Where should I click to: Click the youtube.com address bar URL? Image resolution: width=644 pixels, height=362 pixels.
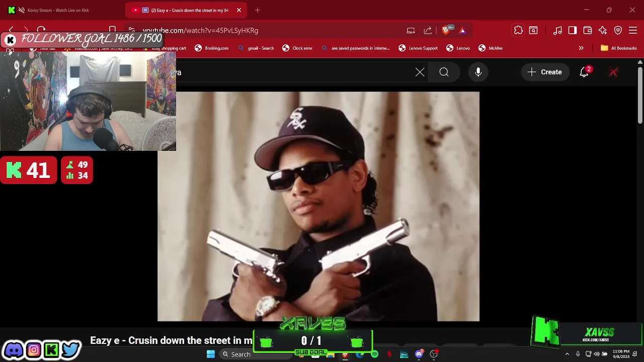click(x=200, y=31)
